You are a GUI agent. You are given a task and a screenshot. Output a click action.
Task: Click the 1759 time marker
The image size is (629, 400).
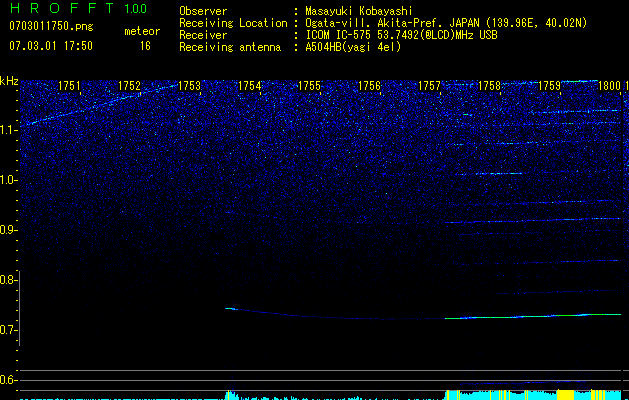click(549, 86)
